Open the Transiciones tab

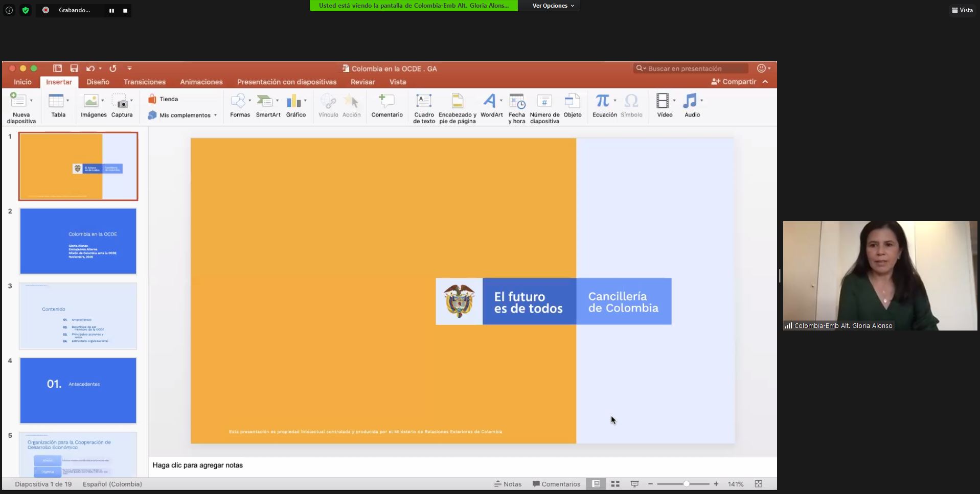pos(144,82)
